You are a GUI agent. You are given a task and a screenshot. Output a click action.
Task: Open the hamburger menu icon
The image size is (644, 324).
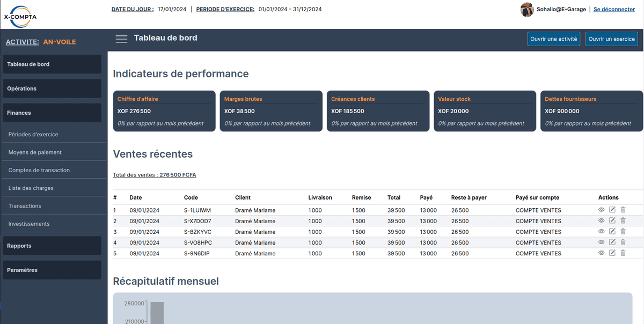121,39
